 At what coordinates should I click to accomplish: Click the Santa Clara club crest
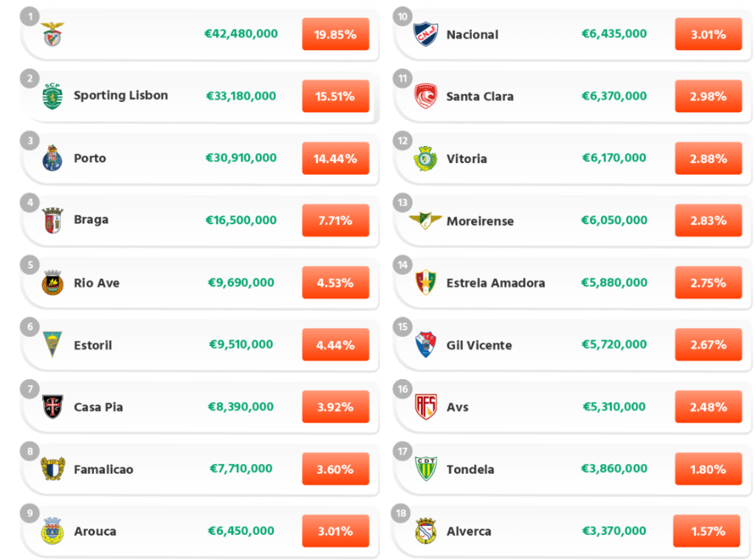coord(425,96)
